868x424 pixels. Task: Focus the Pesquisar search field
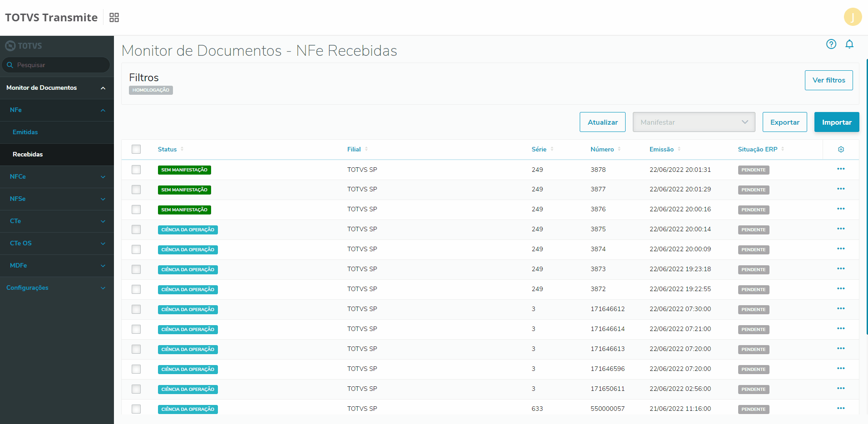tap(56, 65)
